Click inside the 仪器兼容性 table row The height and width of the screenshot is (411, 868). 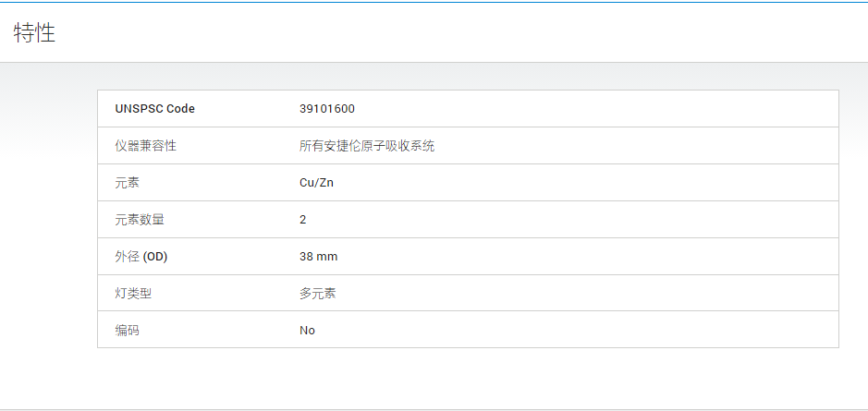469,146
